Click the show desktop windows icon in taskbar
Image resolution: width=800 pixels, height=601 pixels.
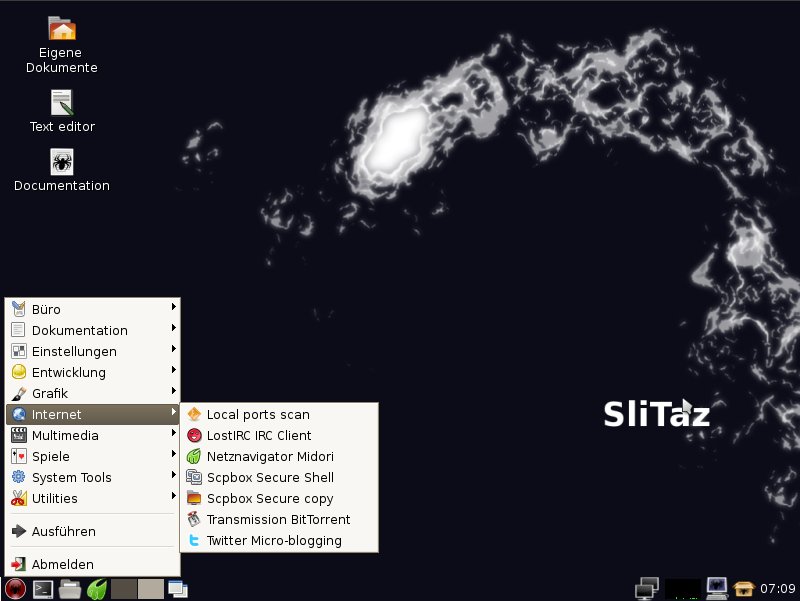178,589
